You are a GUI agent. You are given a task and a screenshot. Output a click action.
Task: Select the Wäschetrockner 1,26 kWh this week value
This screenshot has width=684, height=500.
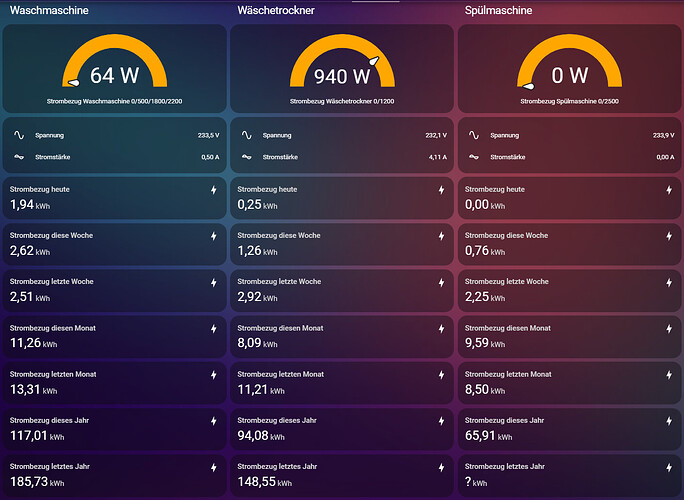pyautogui.click(x=257, y=251)
